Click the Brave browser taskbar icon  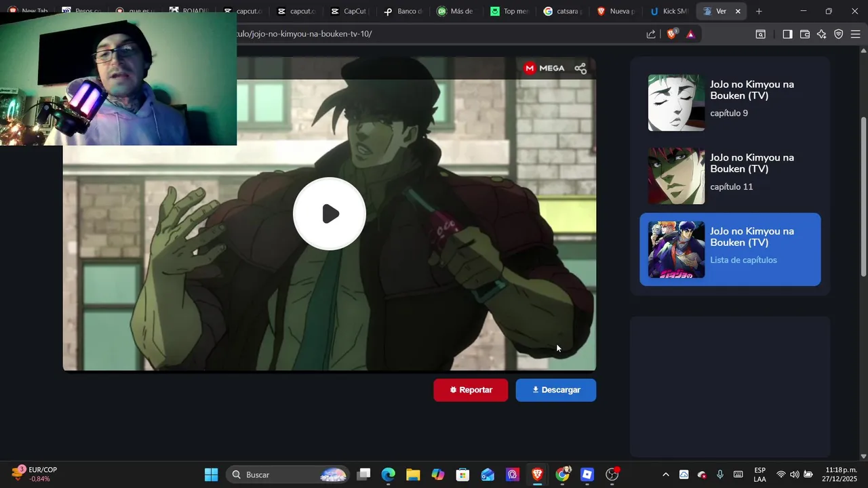tap(537, 474)
